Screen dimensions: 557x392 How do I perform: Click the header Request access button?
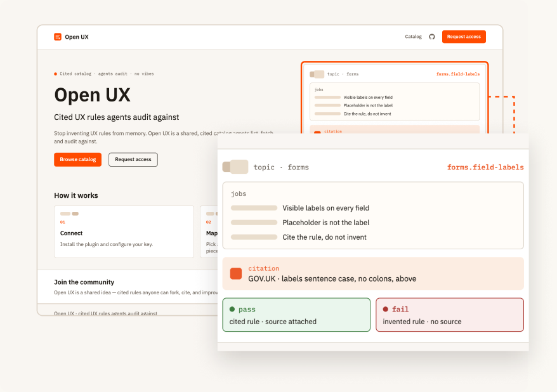[464, 37]
